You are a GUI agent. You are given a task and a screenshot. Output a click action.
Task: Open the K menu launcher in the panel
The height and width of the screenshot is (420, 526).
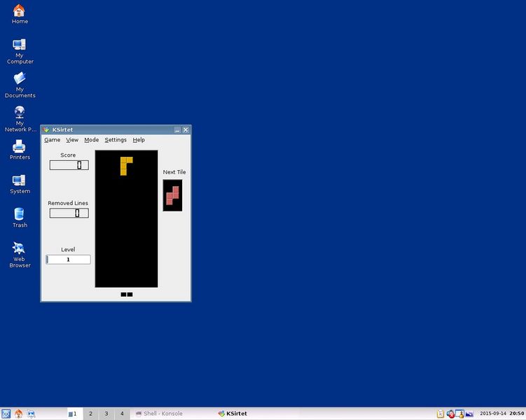6,414
